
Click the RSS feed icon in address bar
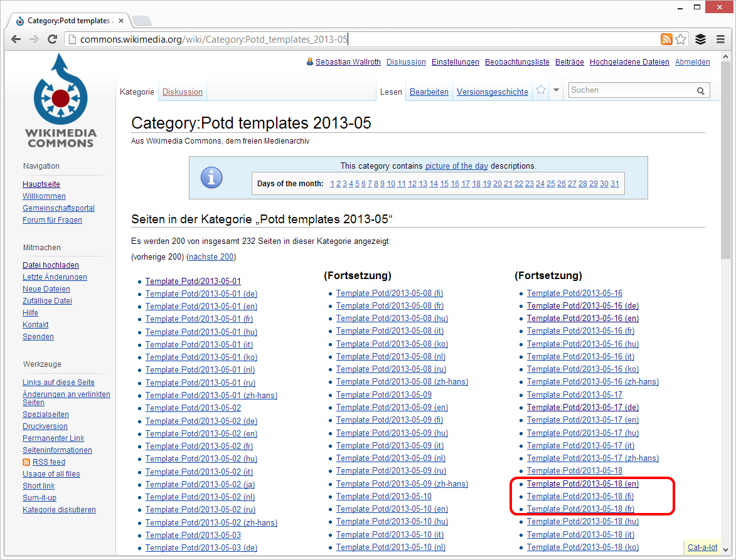click(666, 40)
